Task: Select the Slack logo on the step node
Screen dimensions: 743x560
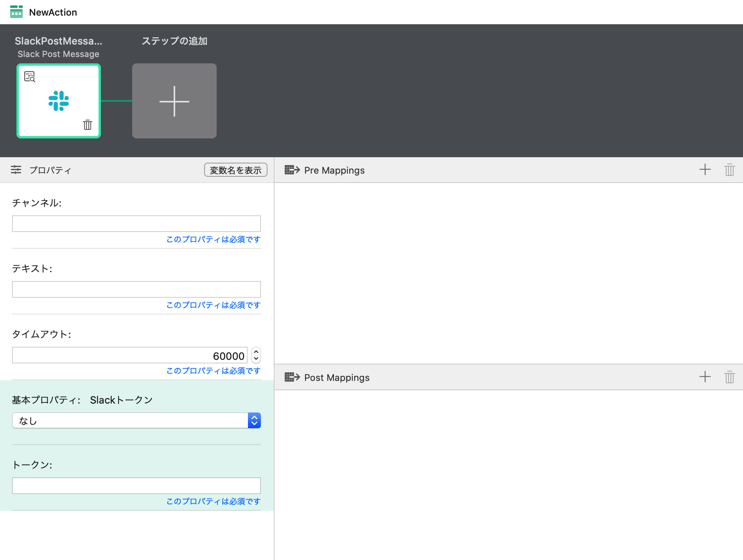Action: (x=58, y=101)
